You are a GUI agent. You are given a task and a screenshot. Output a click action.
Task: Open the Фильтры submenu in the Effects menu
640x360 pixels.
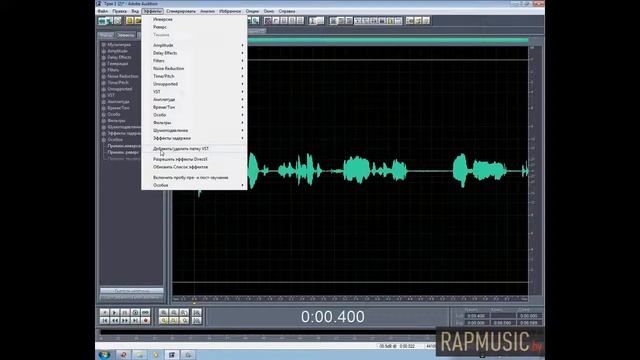point(194,123)
